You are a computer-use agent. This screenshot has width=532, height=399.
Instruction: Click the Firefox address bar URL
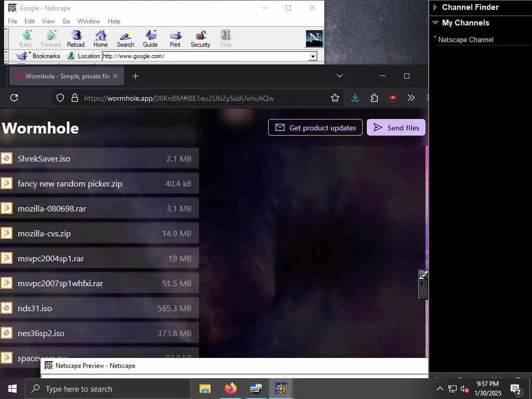179,98
